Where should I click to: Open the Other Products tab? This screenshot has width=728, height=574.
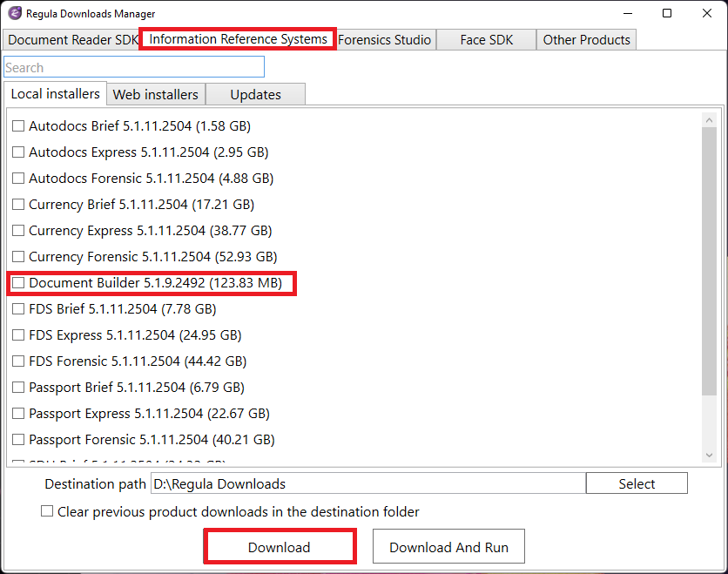point(586,40)
